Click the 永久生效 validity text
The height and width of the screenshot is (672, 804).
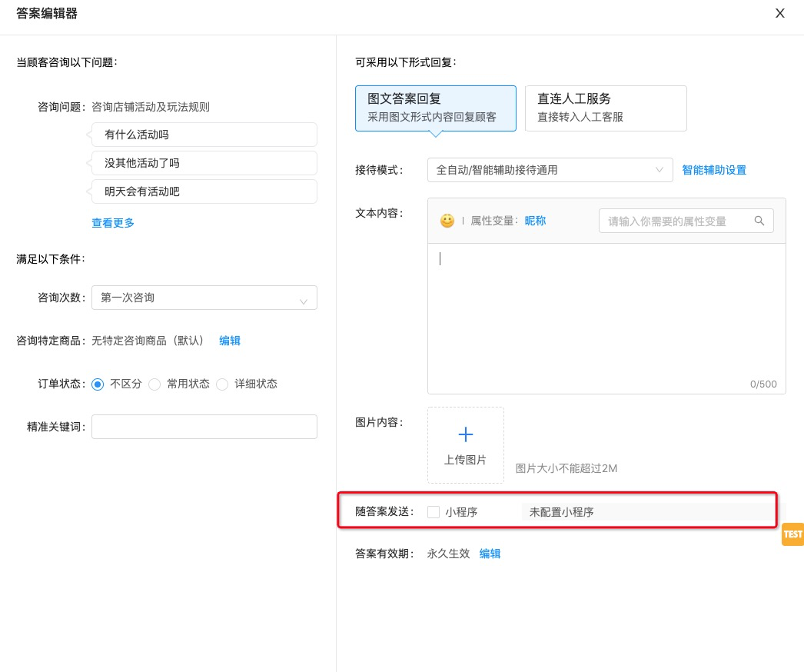coord(448,554)
